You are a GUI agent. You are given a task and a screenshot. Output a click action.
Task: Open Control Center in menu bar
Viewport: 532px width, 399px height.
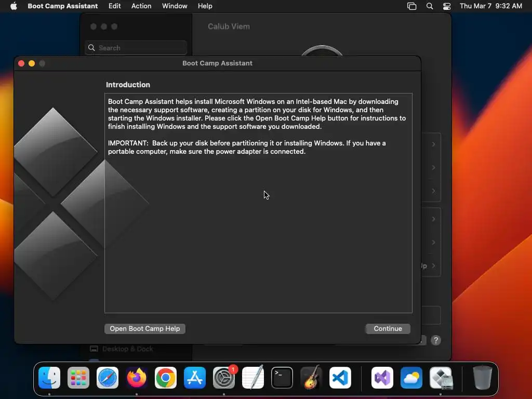[447, 6]
